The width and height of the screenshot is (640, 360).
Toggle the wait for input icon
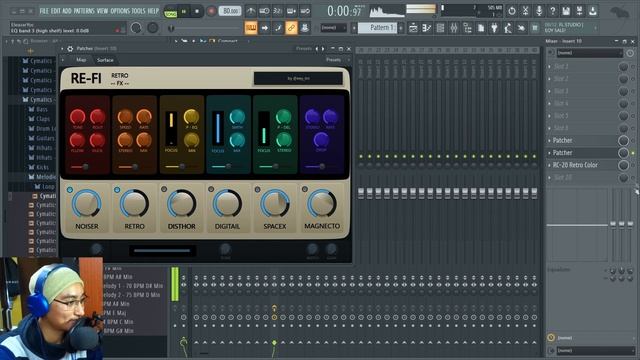click(264, 11)
